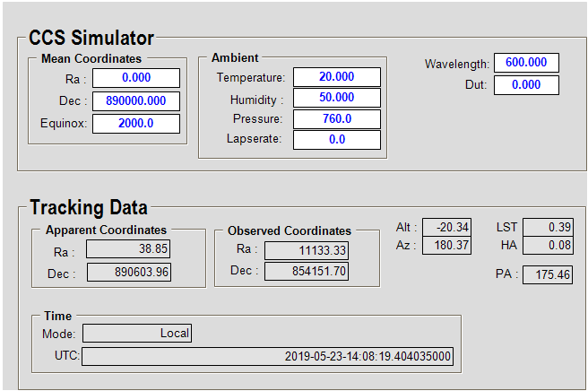Image resolution: width=588 pixels, height=391 pixels.
Task: Click the Humidity input field
Action: tap(336, 98)
